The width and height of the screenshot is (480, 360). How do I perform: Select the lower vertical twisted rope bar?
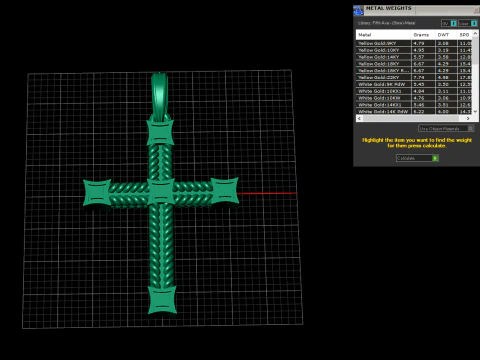161,245
